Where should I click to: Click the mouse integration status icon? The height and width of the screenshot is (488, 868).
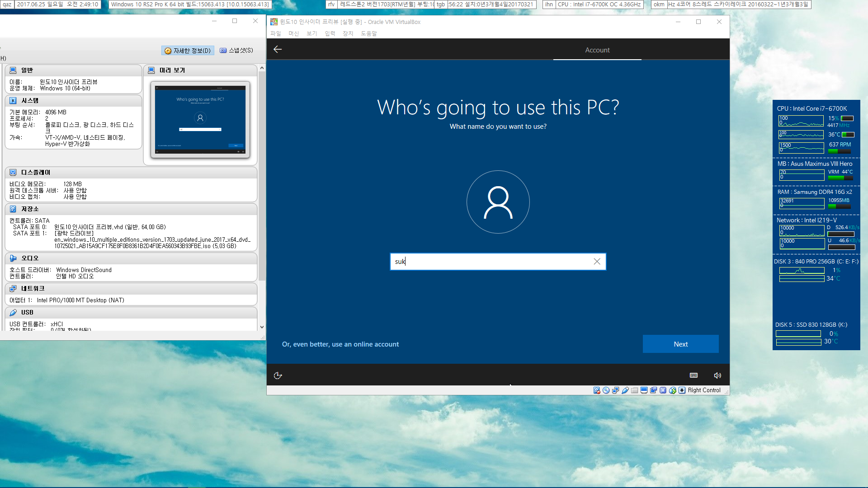[x=673, y=390]
